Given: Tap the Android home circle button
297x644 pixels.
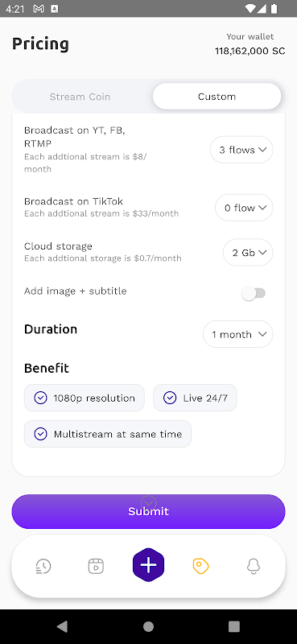Looking at the screenshot, I should point(148,626).
